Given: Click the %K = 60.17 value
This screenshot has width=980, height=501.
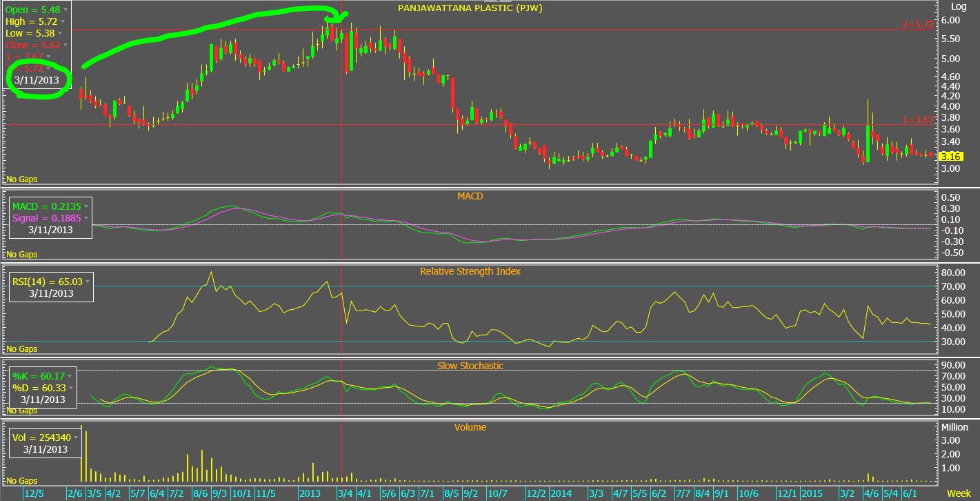Looking at the screenshot, I should [39, 376].
